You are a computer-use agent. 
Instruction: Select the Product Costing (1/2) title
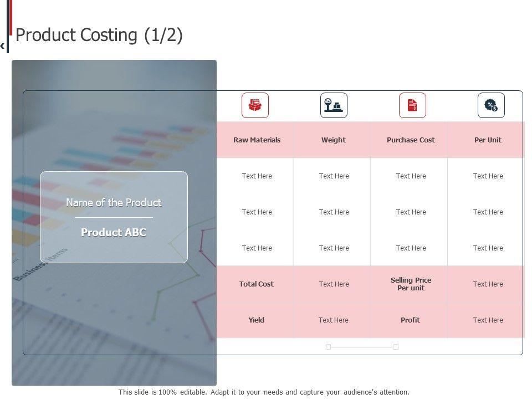(99, 35)
